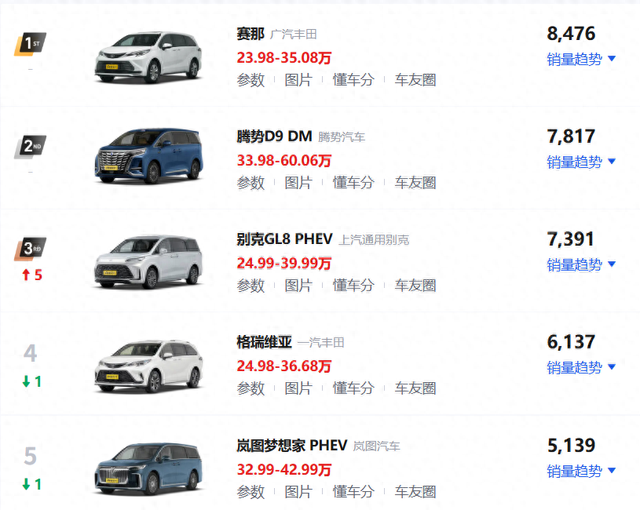Expand 销量趋势 for 岚图梦想家 PHEV

pyautogui.click(x=581, y=471)
